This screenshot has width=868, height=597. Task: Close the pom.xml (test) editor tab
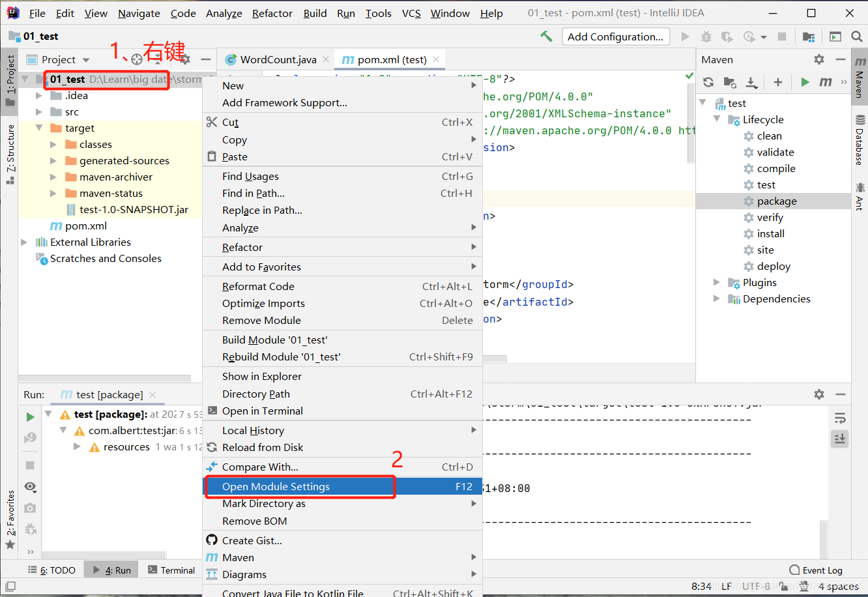[436, 59]
